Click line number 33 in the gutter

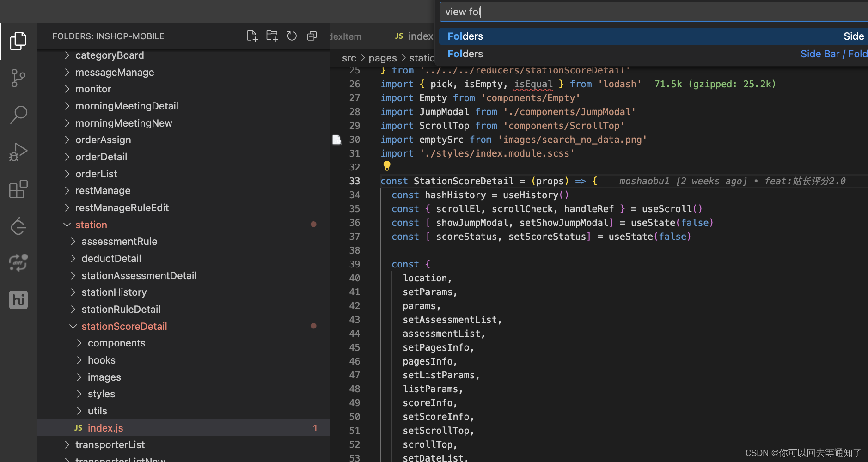point(355,181)
